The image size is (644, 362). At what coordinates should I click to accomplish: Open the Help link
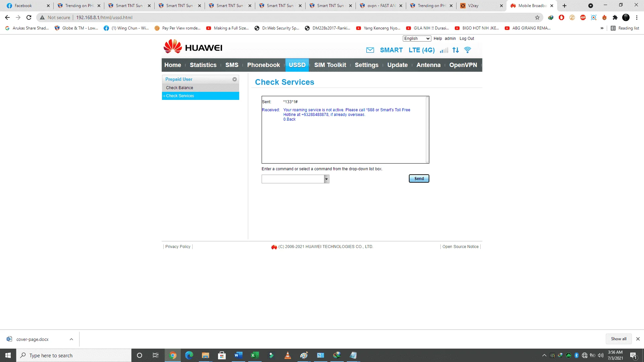pos(438,39)
